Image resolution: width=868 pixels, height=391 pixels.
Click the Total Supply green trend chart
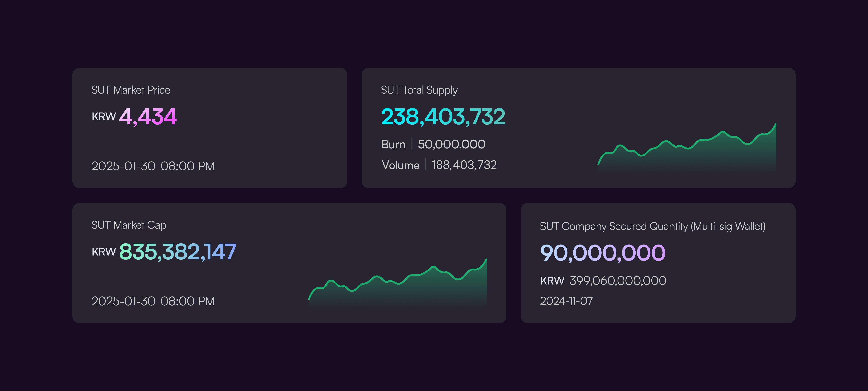[x=687, y=152]
